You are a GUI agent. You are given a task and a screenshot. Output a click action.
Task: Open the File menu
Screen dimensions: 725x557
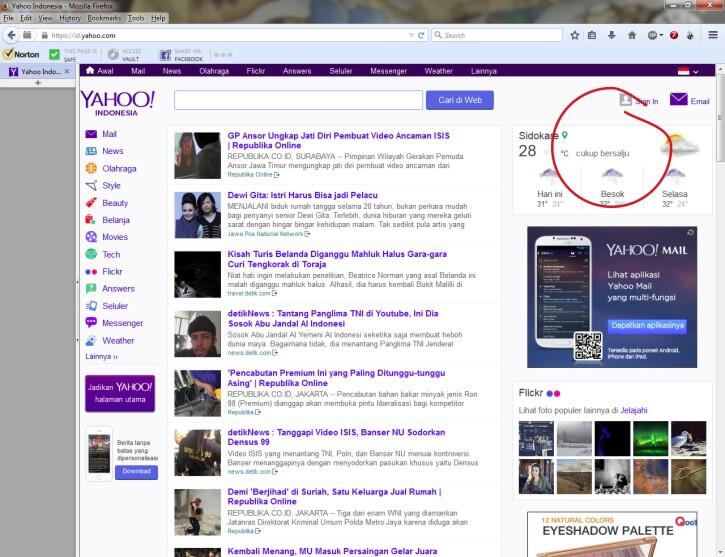[x=8, y=18]
